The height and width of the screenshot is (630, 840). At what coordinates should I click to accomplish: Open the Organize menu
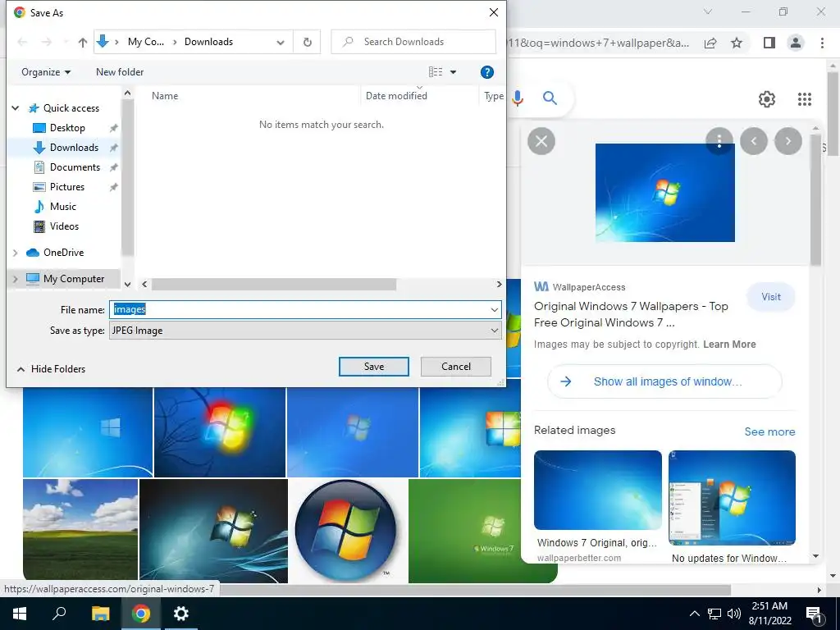point(46,72)
